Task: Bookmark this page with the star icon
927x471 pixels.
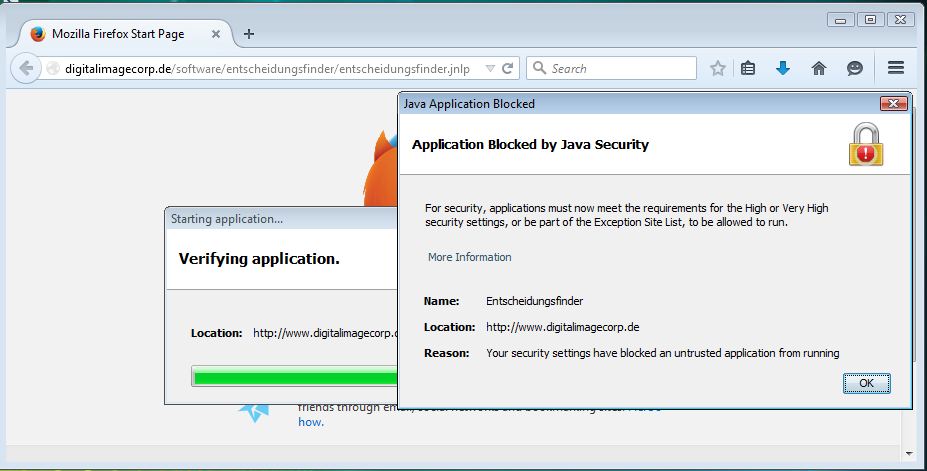Action: coord(718,69)
